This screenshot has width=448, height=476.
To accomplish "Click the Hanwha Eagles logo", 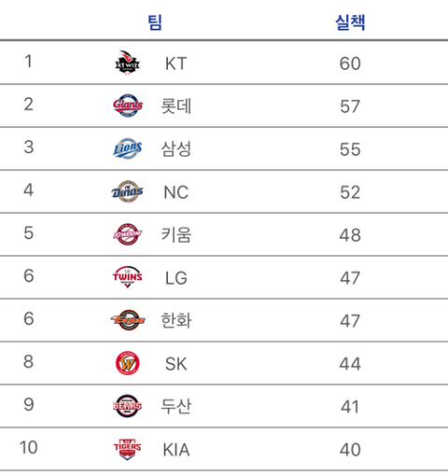I will (x=128, y=320).
